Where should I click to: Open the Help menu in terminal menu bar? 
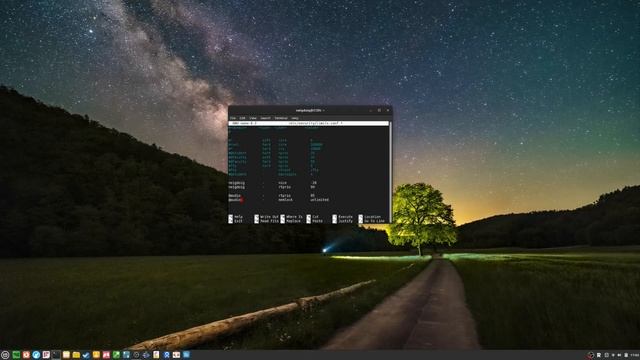point(295,118)
